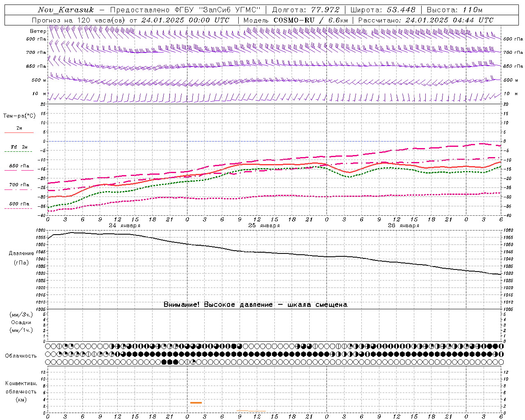Click the Облачность panel label
The image size is (525, 420).
pos(21,356)
